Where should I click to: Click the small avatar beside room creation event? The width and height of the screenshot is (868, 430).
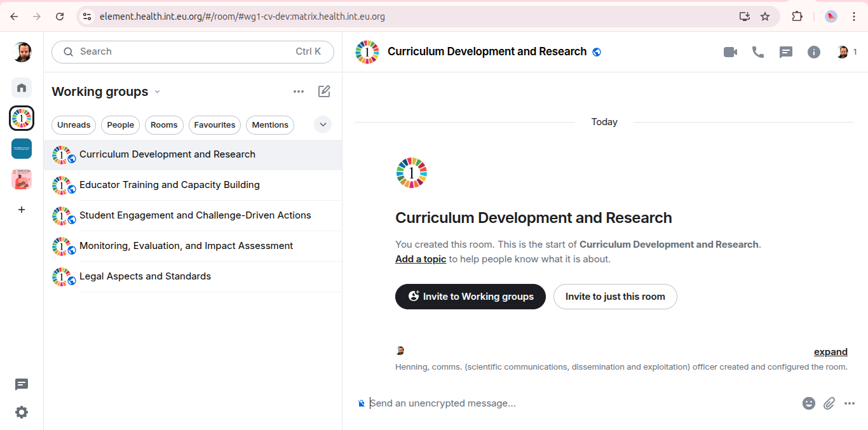[400, 351]
